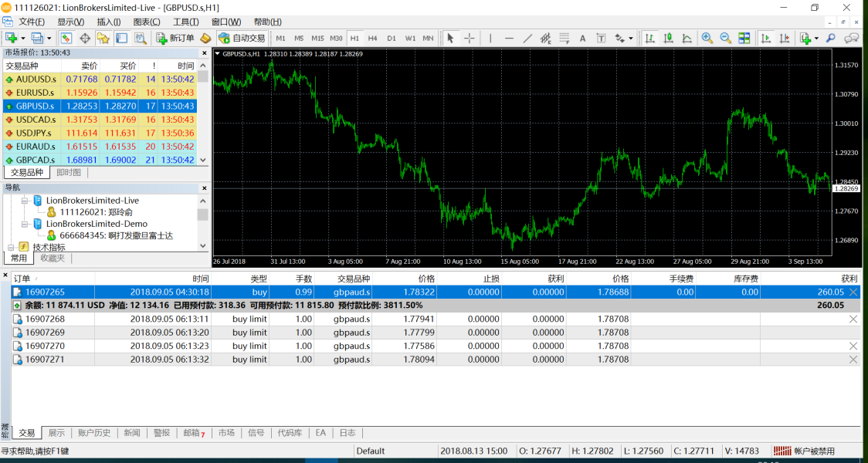Switch to the 账户历史 tab

pos(94,433)
